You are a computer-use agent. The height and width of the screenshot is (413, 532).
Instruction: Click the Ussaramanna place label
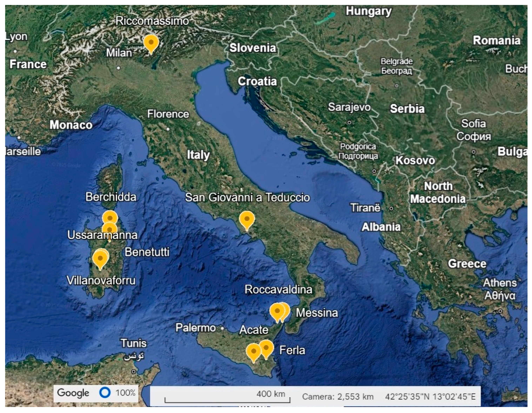click(102, 235)
